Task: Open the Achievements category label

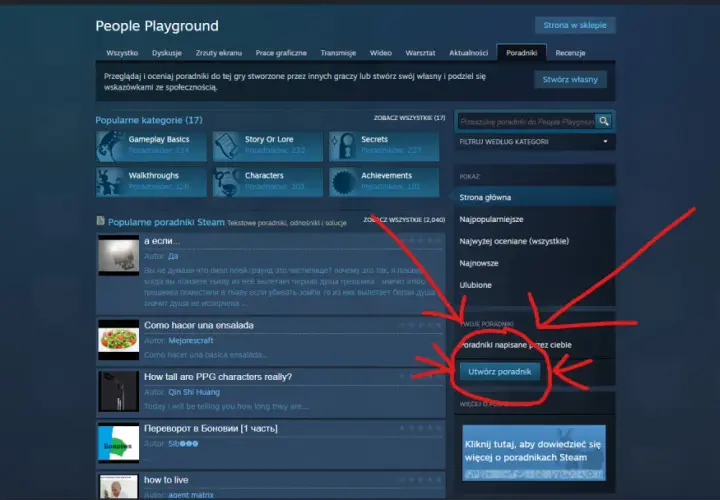Action: [x=386, y=175]
